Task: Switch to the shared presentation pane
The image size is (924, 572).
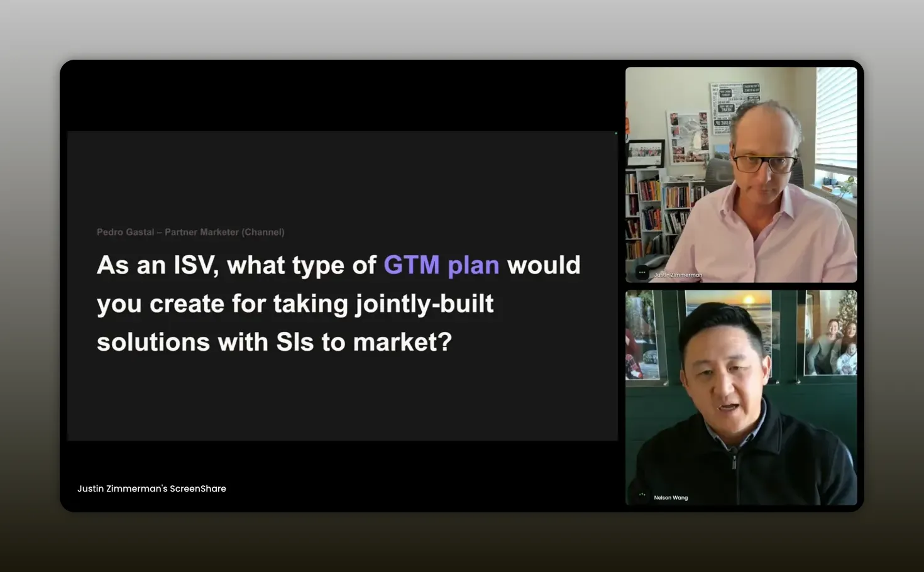Action: 343,286
